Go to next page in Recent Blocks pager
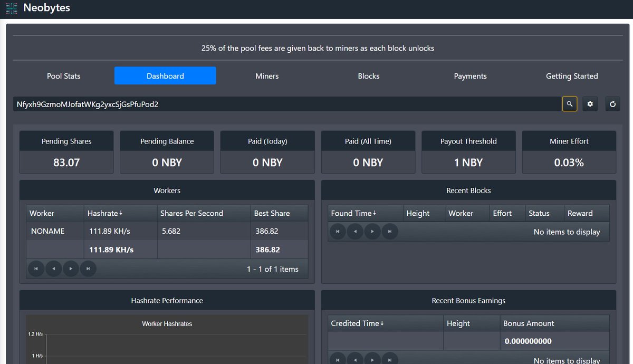 [372, 232]
